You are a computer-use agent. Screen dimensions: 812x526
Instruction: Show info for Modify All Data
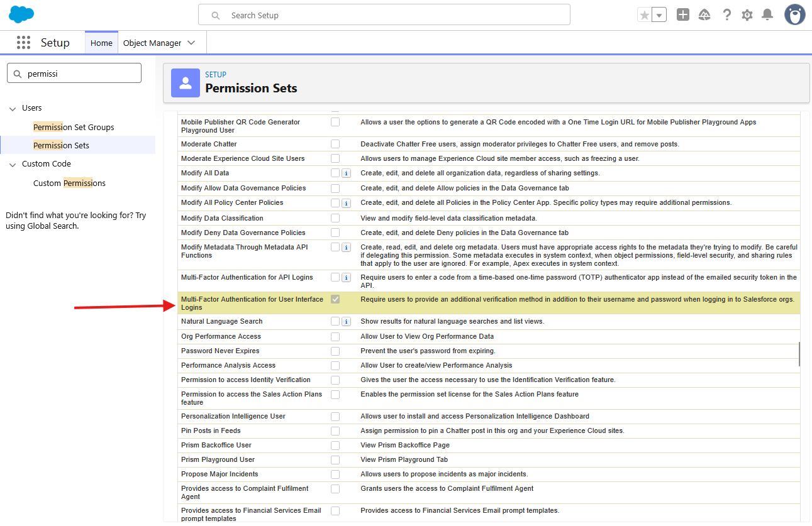pyautogui.click(x=346, y=173)
